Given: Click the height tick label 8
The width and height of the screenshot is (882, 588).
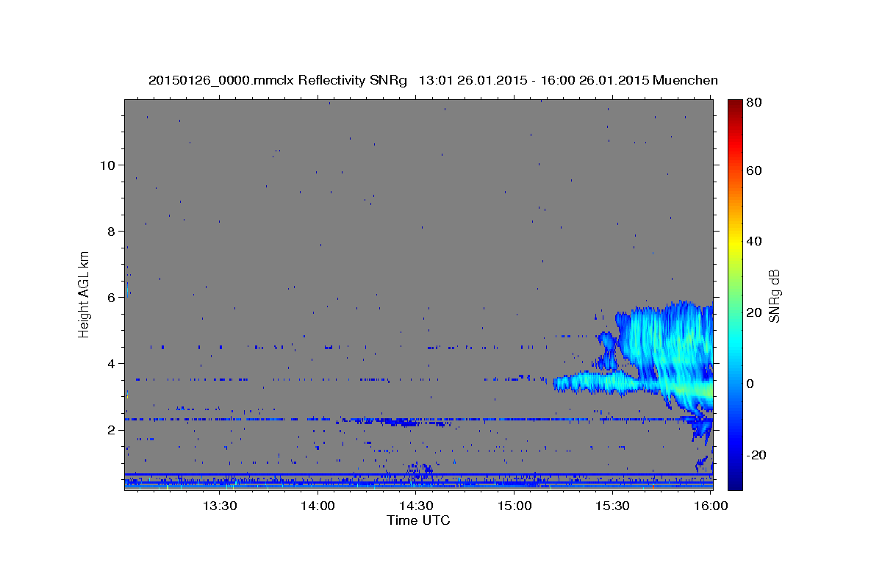Looking at the screenshot, I should 112,231.
